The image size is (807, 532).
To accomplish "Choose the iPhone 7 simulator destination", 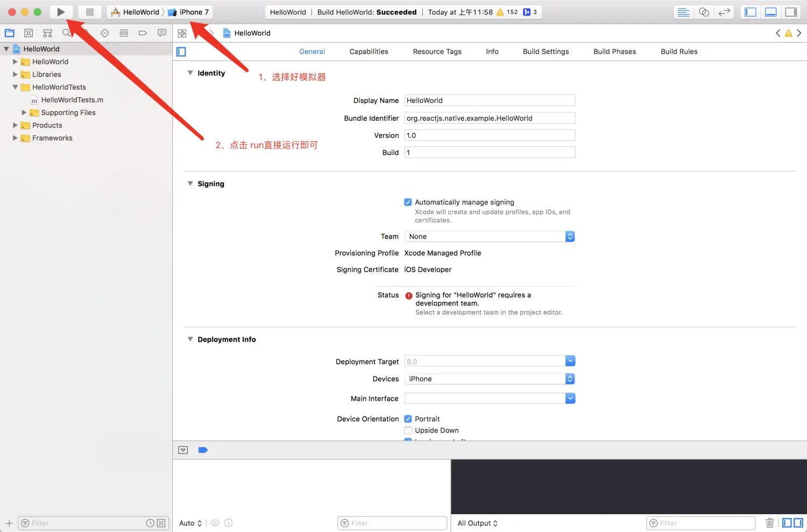I will pyautogui.click(x=188, y=12).
